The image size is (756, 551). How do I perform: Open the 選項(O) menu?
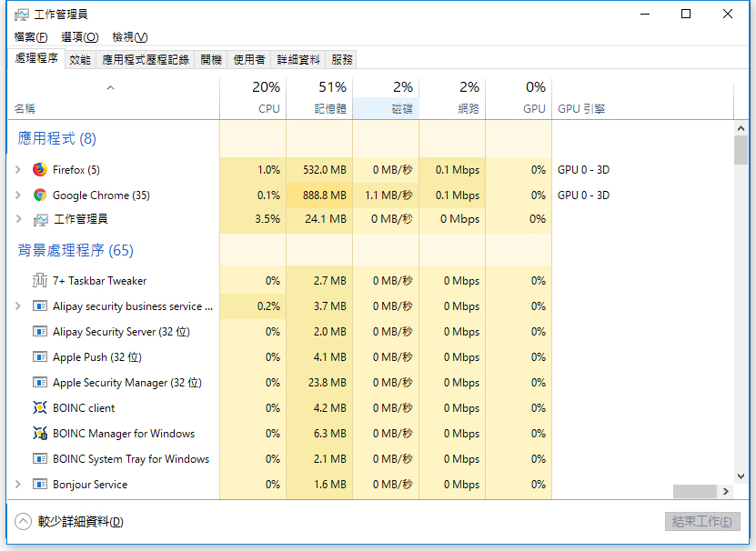coord(80,37)
